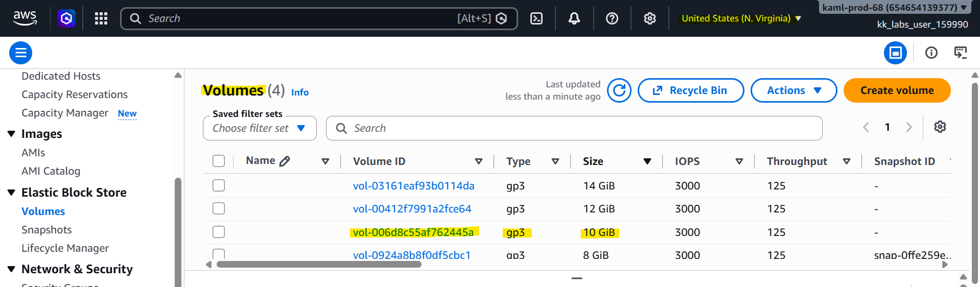Click the magnifier in top search bar

135,18
